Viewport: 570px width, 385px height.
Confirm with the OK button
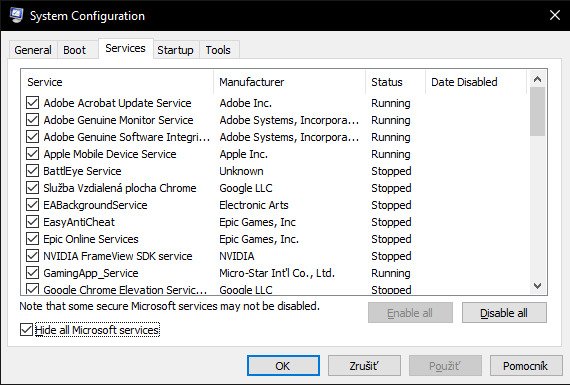283,365
